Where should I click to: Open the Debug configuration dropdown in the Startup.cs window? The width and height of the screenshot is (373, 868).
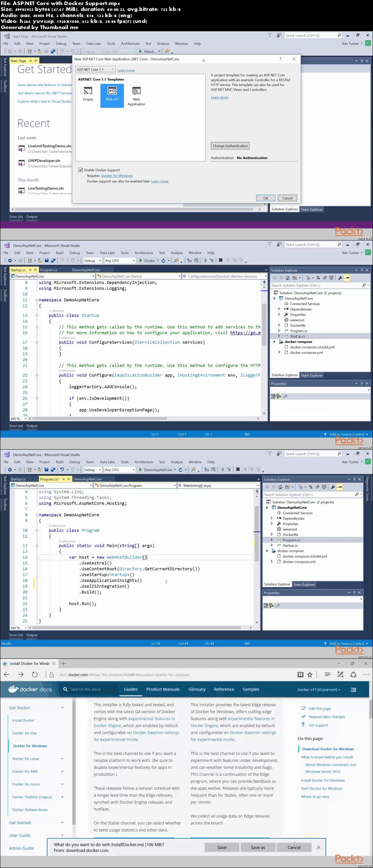[93, 260]
